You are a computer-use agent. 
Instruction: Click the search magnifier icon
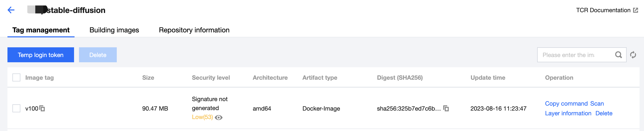(x=618, y=55)
